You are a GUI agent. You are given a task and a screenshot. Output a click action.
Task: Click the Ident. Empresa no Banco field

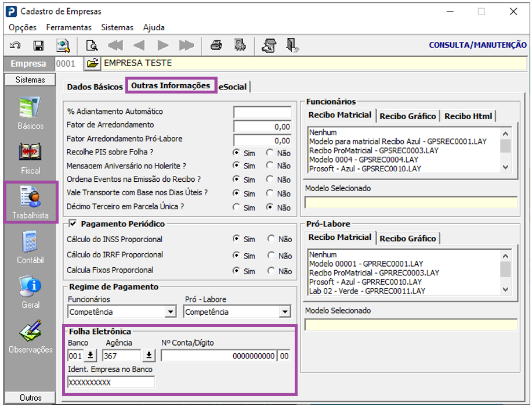(111, 382)
